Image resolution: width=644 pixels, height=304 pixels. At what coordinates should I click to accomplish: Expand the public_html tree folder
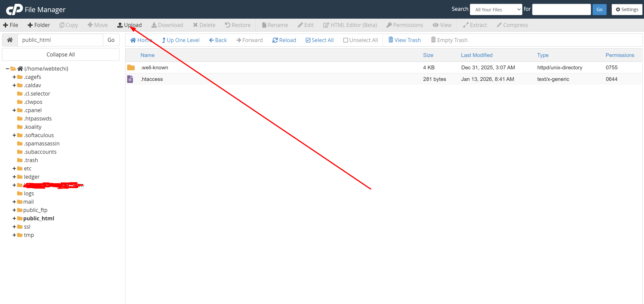(x=14, y=218)
